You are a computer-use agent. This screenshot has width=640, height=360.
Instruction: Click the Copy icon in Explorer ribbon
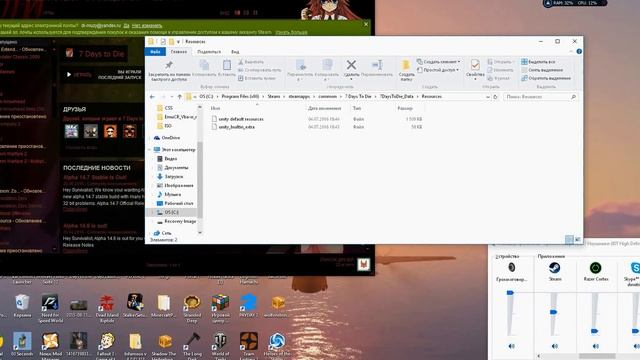coord(204,65)
